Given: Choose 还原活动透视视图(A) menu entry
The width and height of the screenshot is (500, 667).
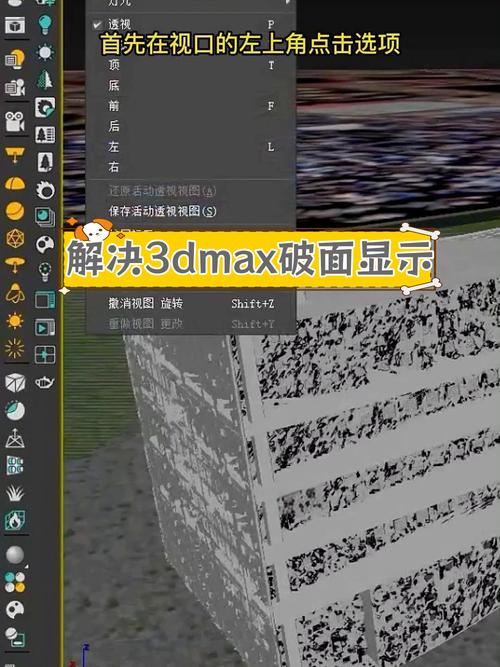Looking at the screenshot, I should (191, 191).
